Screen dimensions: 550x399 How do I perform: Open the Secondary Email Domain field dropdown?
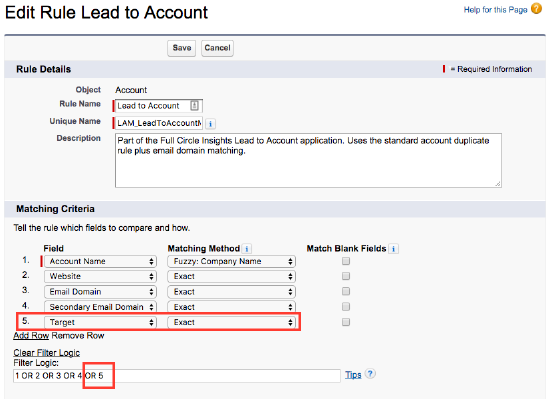[100, 307]
